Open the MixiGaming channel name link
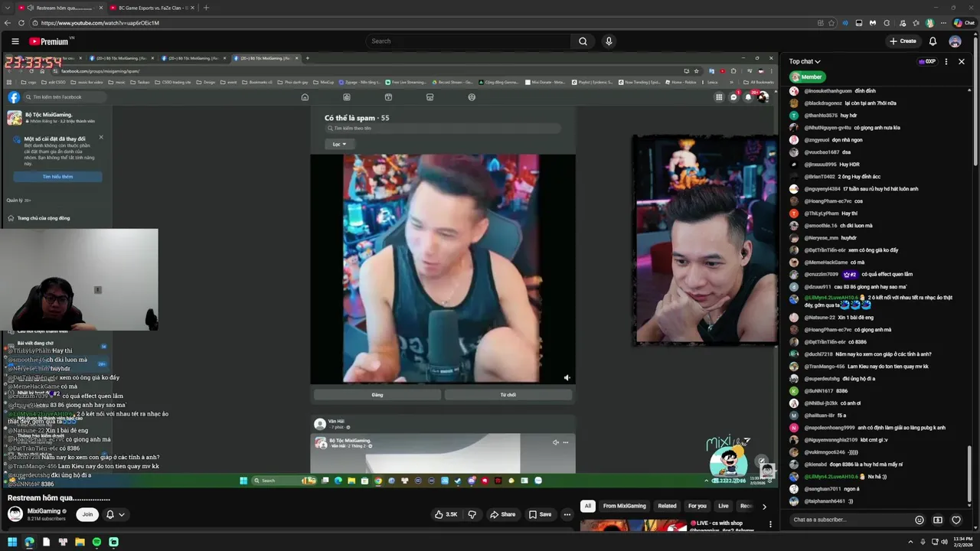 point(44,511)
